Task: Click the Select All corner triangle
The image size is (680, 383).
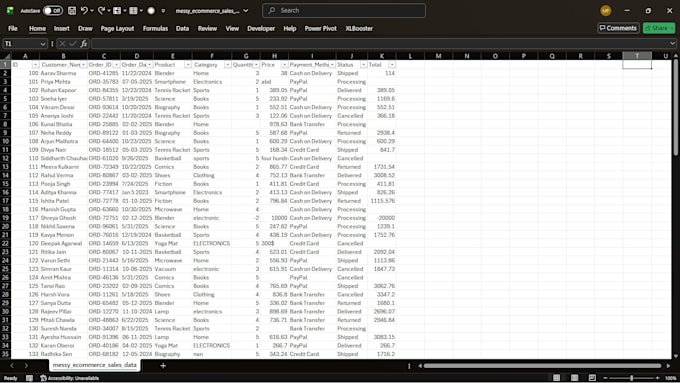Action: [6, 56]
